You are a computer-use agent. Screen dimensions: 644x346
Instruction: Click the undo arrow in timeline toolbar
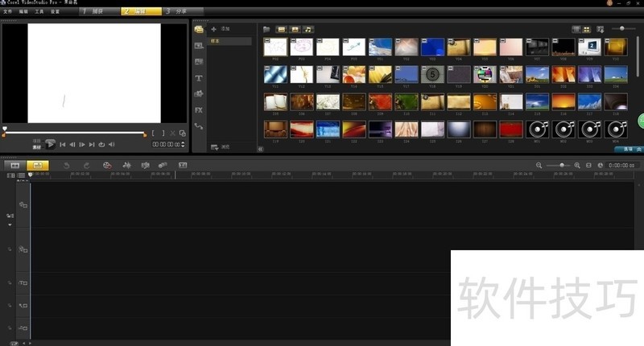click(66, 165)
